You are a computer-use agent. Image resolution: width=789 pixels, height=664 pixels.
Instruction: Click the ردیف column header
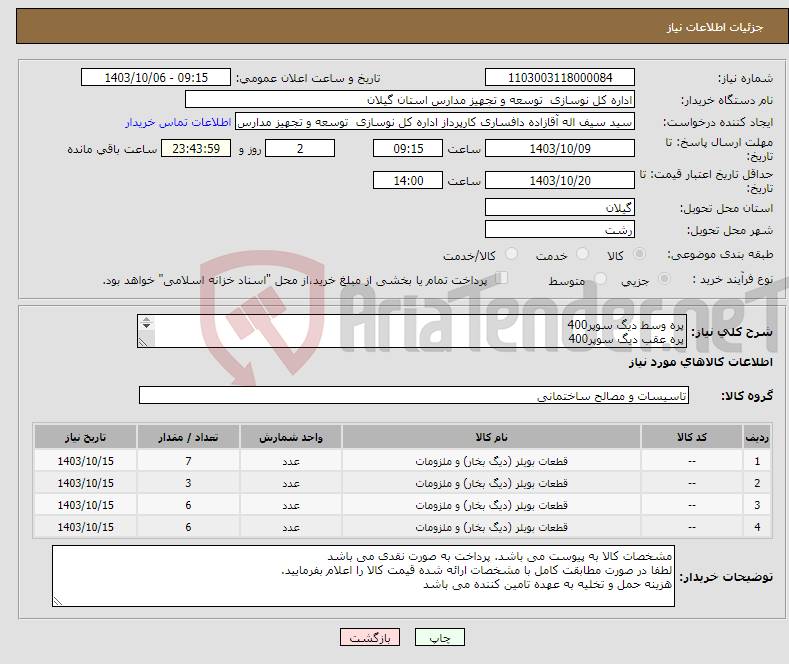[x=757, y=437]
